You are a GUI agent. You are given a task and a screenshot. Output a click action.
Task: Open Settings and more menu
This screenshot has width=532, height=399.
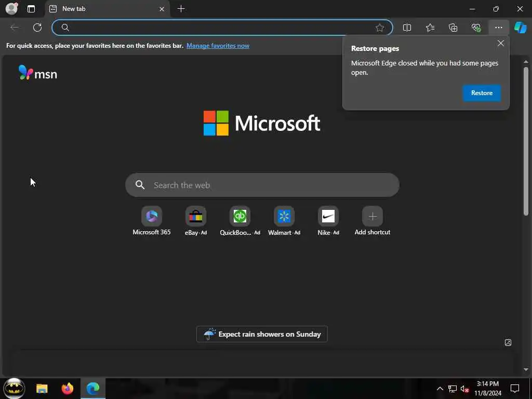pos(498,28)
